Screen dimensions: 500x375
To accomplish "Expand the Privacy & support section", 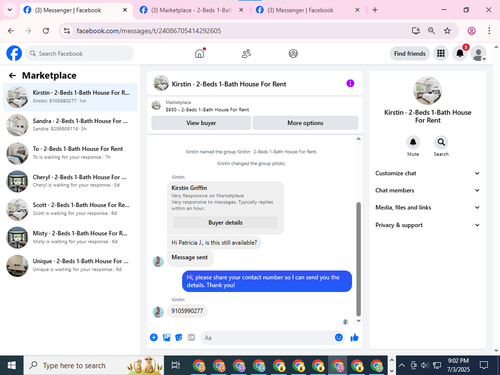I will coord(428,225).
